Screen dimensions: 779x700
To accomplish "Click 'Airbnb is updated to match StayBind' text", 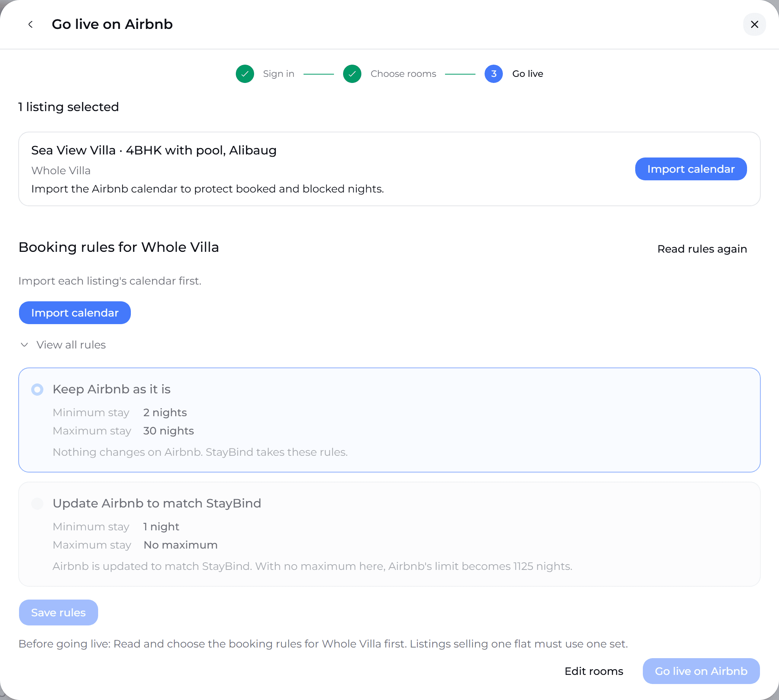I will tap(312, 566).
